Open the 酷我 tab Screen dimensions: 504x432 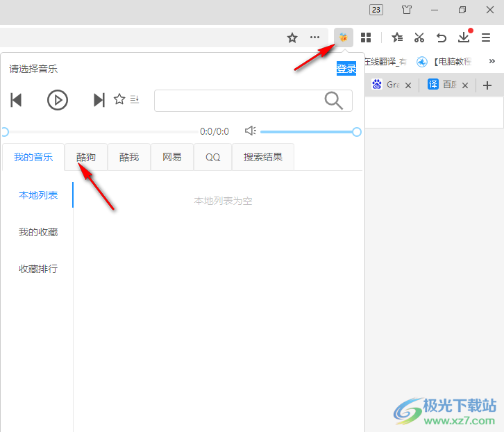(129, 157)
